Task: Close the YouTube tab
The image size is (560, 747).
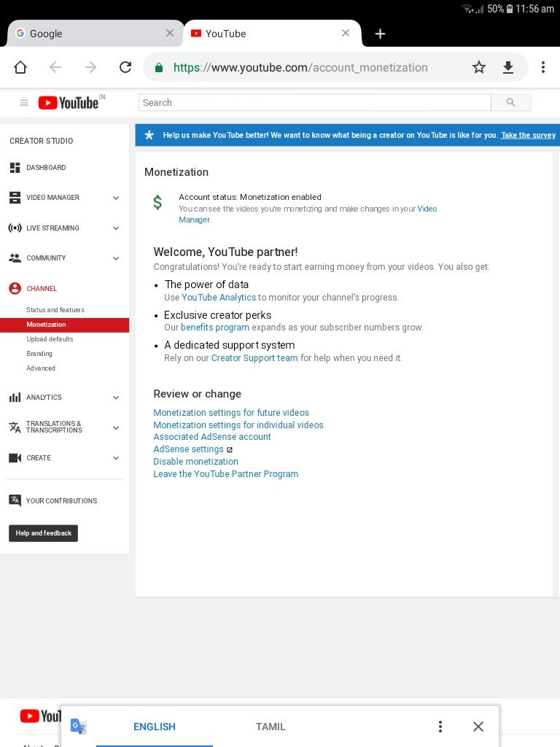Action: pyautogui.click(x=346, y=33)
